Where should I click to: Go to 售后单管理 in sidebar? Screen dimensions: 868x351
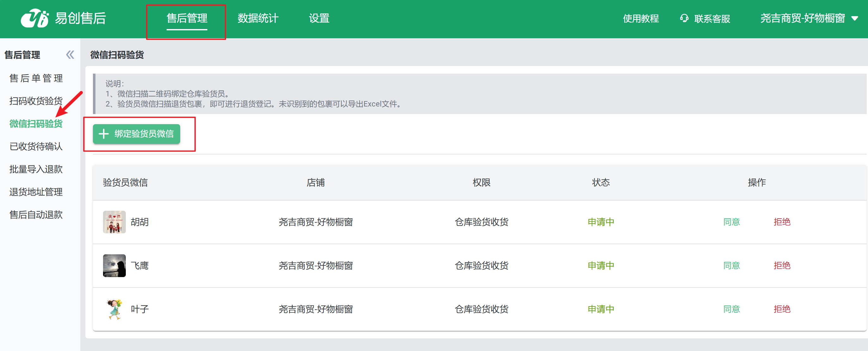(36, 78)
